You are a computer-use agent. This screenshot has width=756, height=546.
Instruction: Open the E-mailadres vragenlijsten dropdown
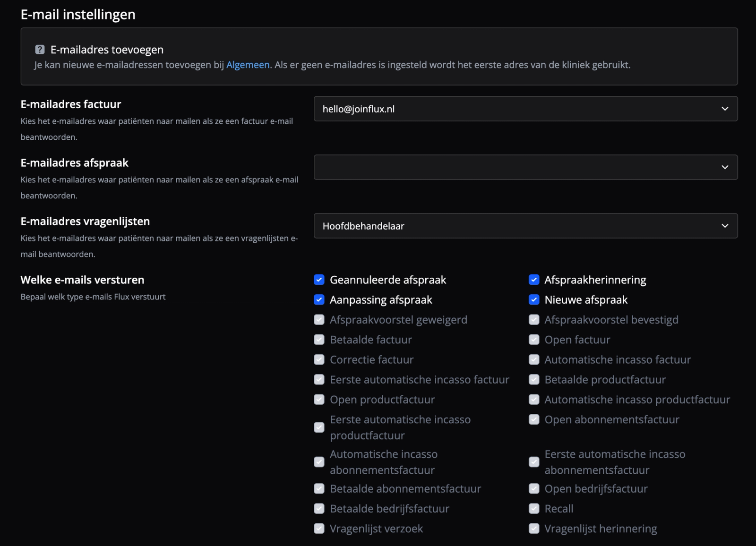[x=525, y=226]
